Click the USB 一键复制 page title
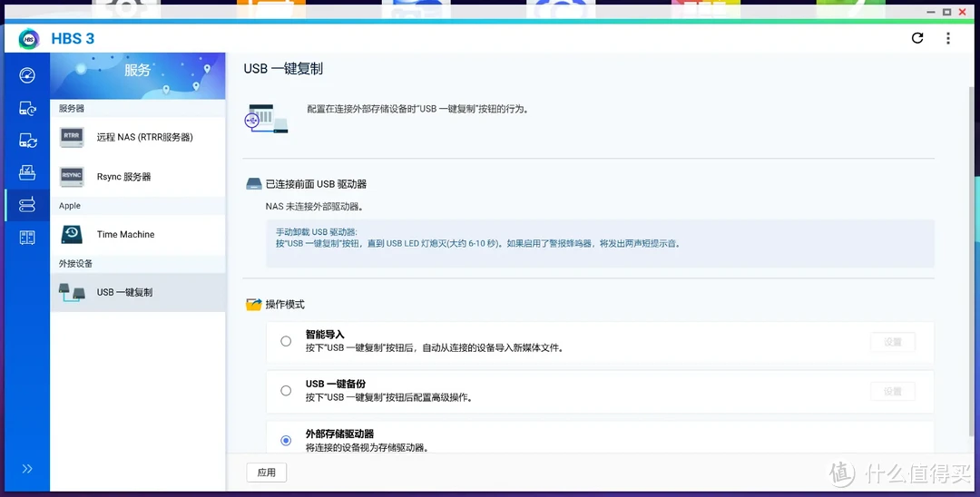Screen dimensions: 980x497 click(x=283, y=69)
